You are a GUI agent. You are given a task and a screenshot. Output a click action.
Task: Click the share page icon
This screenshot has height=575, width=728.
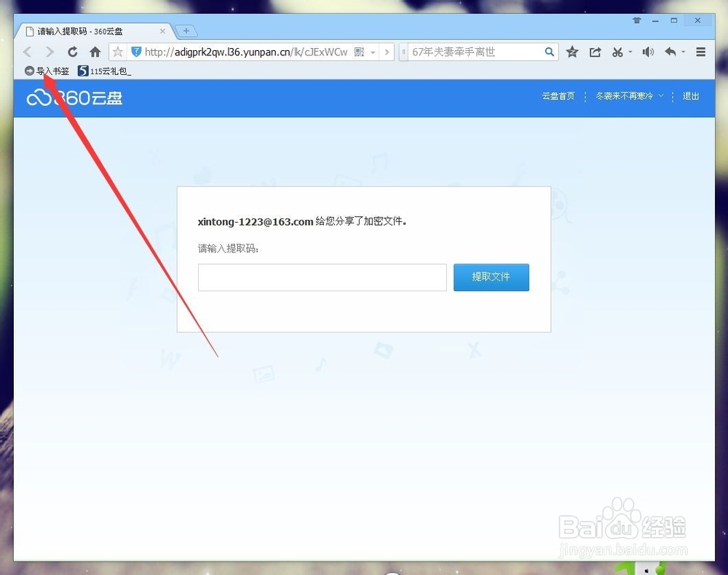click(x=596, y=52)
